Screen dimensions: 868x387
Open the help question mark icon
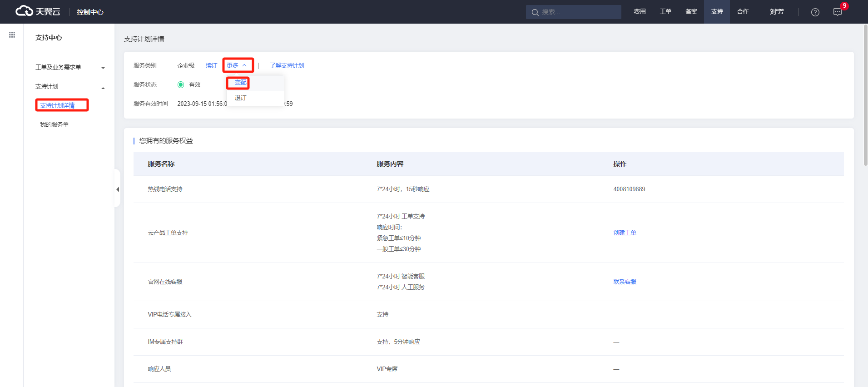click(x=815, y=12)
